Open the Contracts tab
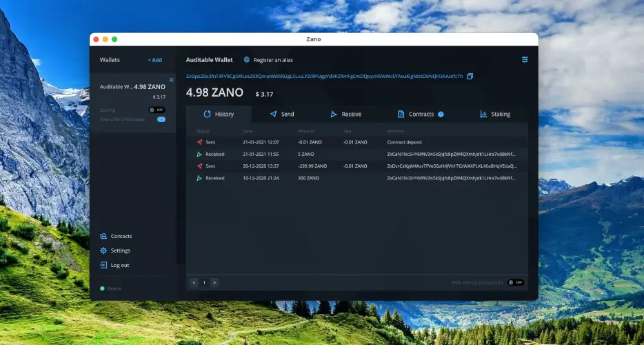Viewport: 644px width, 345px height. pos(421,114)
